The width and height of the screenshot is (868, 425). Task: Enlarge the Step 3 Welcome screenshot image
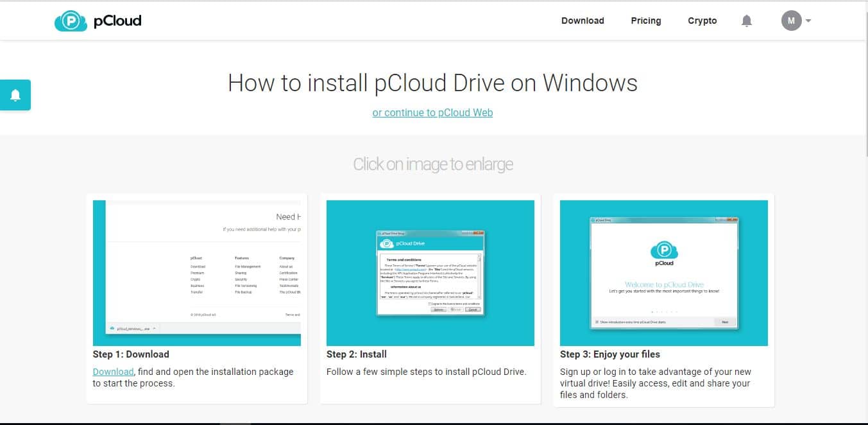click(x=664, y=273)
